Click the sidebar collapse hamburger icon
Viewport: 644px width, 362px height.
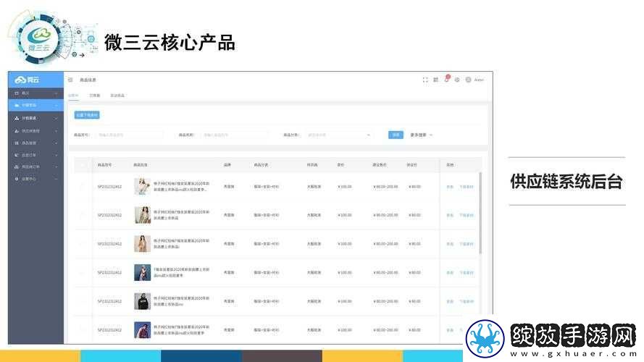click(70, 80)
